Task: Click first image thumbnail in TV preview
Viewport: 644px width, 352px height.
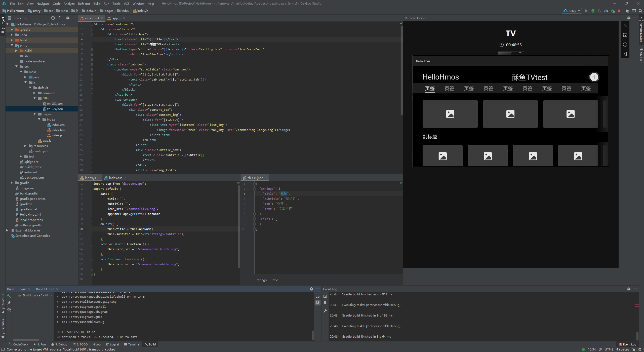Action: tap(450, 114)
